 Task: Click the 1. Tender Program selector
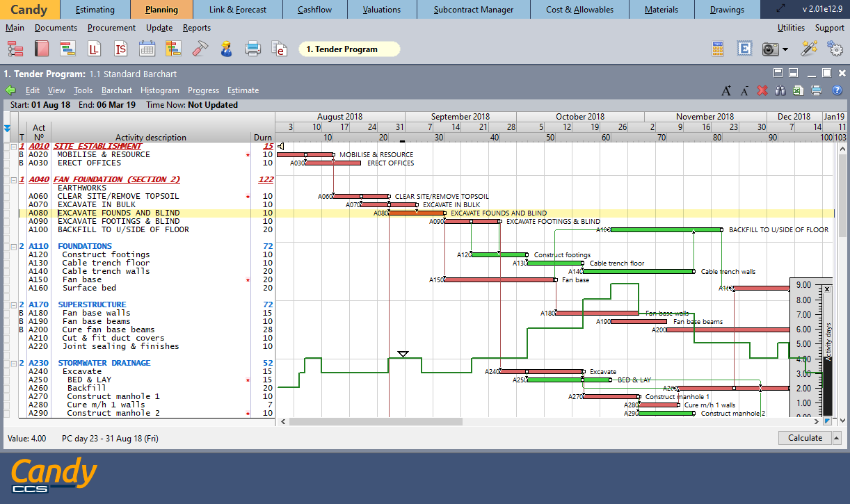point(349,49)
